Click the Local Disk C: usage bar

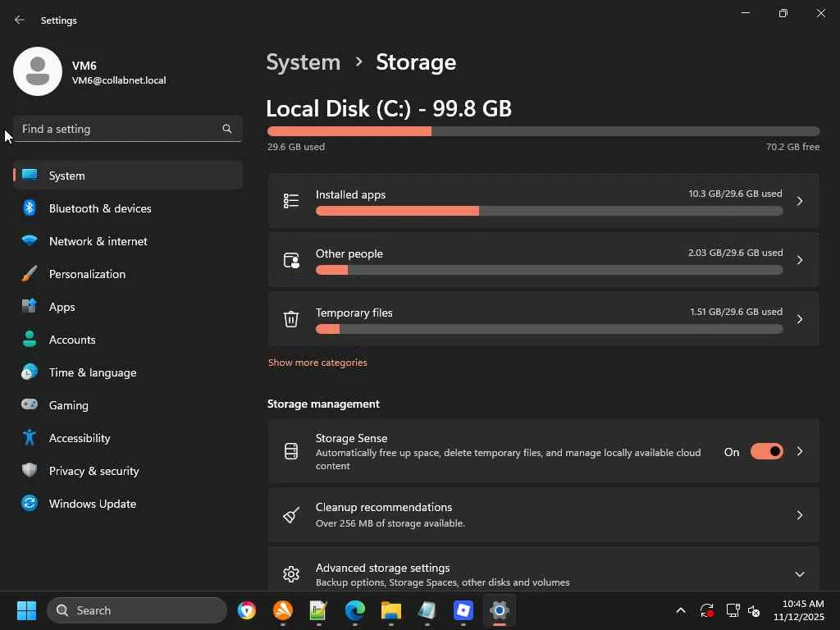(543, 131)
